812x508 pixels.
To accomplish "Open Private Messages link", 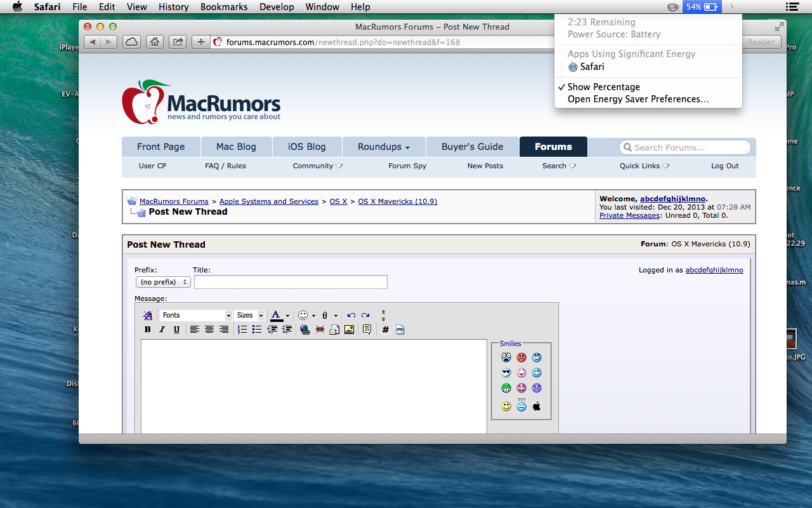I will (x=630, y=215).
